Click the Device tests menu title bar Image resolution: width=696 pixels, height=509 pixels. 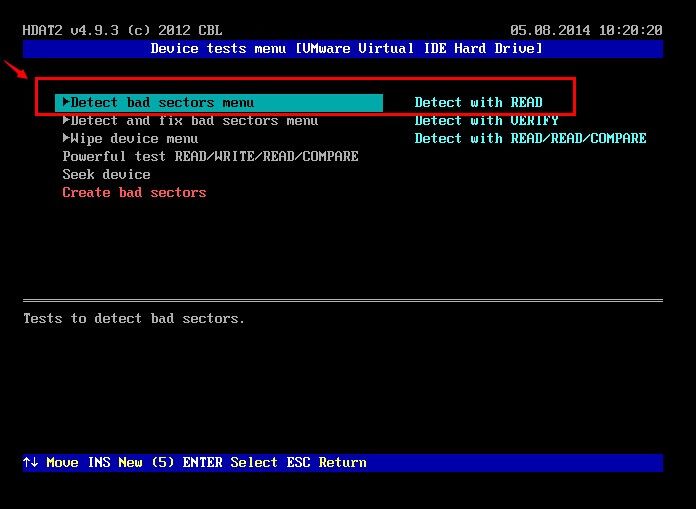coord(346,48)
